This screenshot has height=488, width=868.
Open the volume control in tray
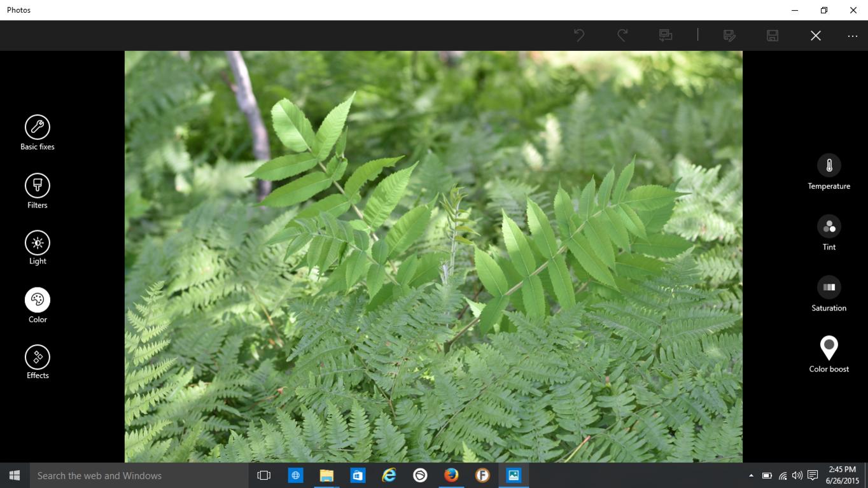pos(797,475)
